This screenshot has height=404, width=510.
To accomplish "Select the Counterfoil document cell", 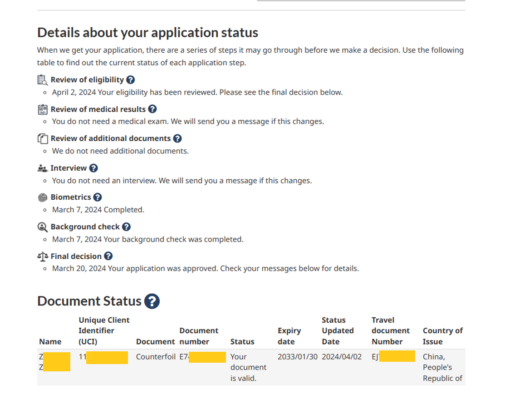I will (x=156, y=357).
